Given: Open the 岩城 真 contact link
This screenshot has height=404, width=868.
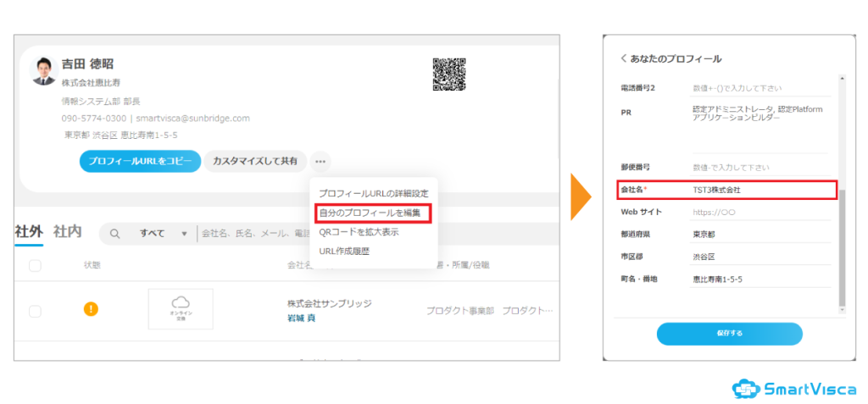Looking at the screenshot, I should tap(301, 318).
